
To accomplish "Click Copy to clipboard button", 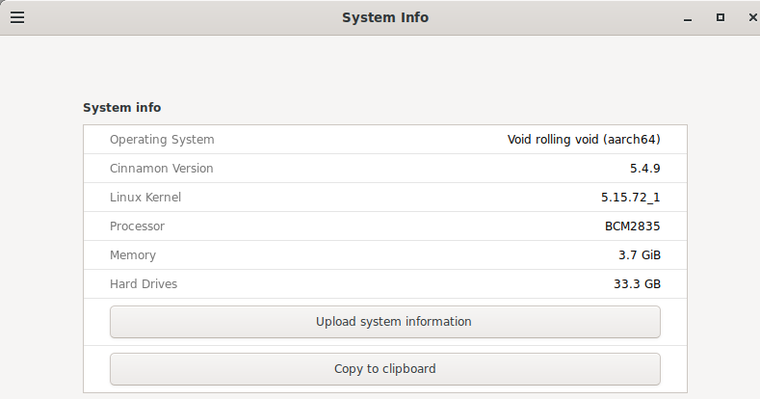I will point(385,369).
